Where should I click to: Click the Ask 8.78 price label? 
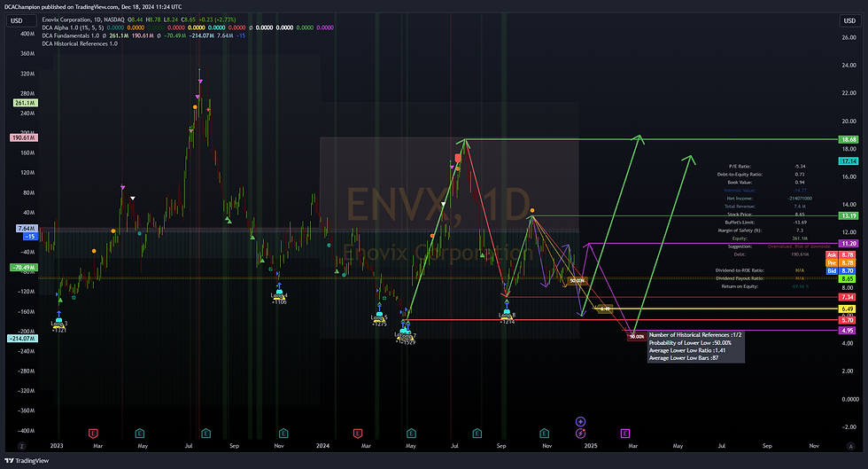[841, 255]
